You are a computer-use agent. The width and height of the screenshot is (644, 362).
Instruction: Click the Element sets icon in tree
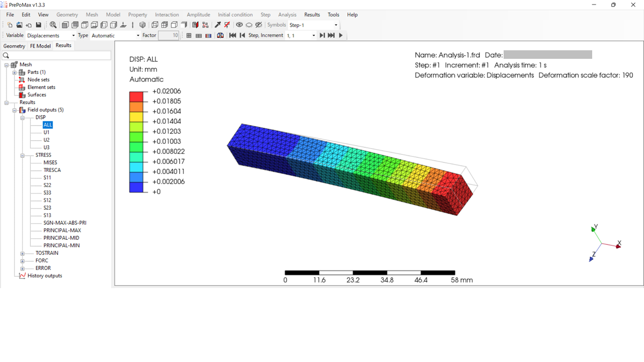22,87
